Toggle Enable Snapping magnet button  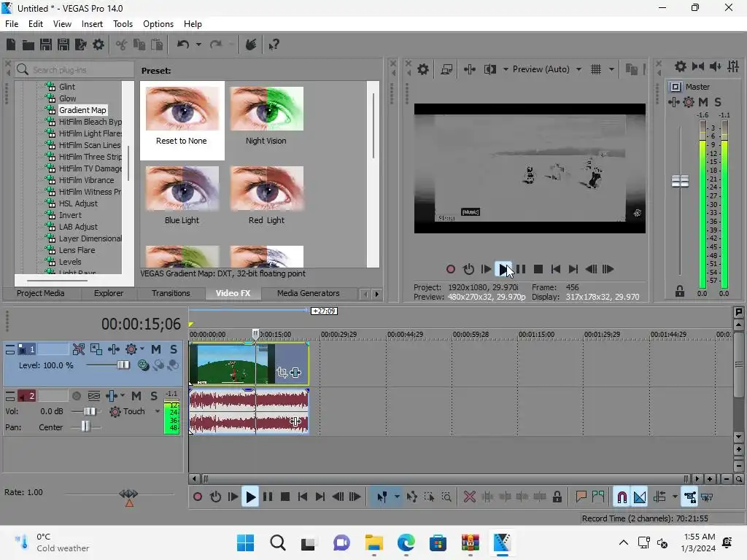622,497
